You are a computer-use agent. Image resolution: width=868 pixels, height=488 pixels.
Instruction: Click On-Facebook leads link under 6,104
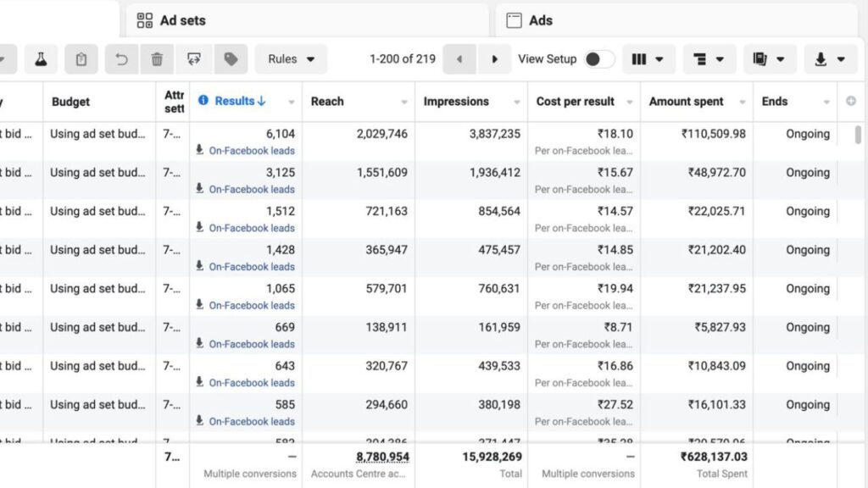252,151
